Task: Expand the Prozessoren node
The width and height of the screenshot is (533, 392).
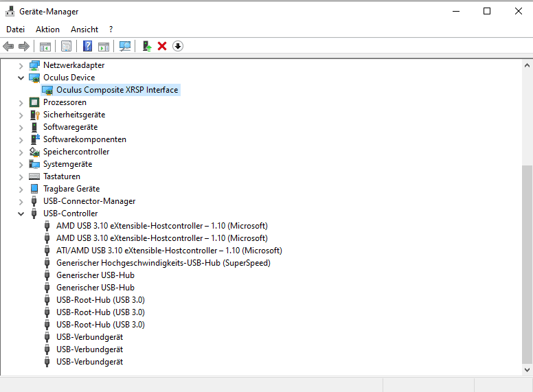Action: tap(21, 102)
